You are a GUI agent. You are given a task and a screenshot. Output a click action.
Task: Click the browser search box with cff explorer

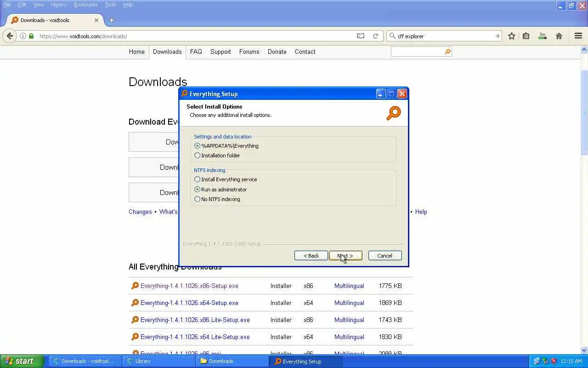click(445, 36)
